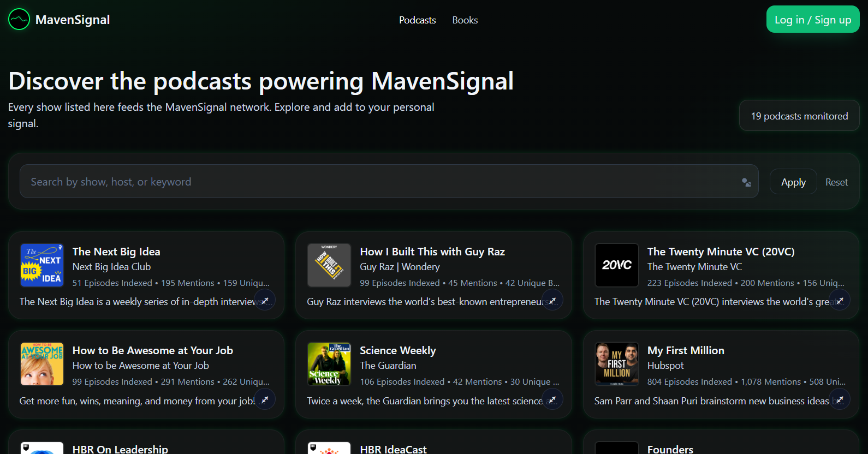Open The Twenty Minute VC (20VC) title
The image size is (868, 454).
[721, 252]
